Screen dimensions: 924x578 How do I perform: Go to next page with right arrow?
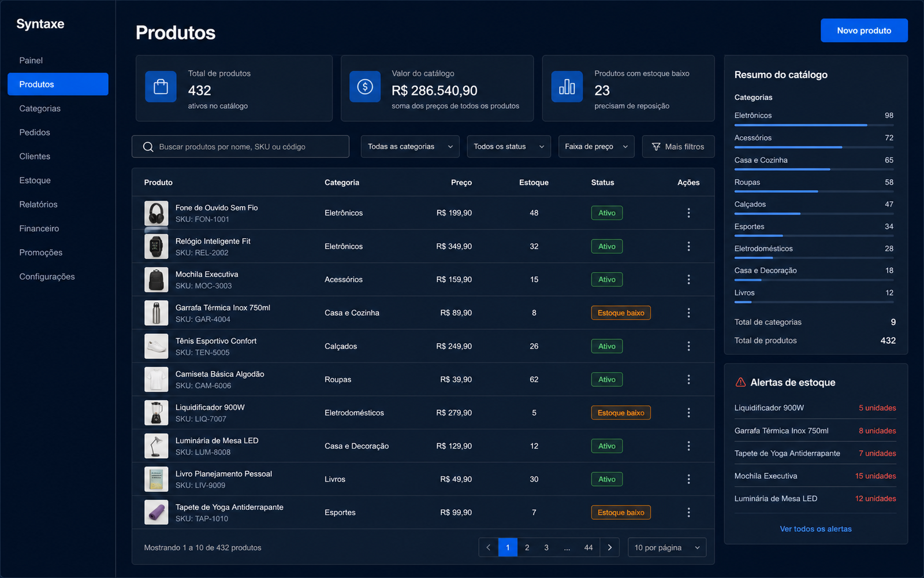(x=610, y=547)
